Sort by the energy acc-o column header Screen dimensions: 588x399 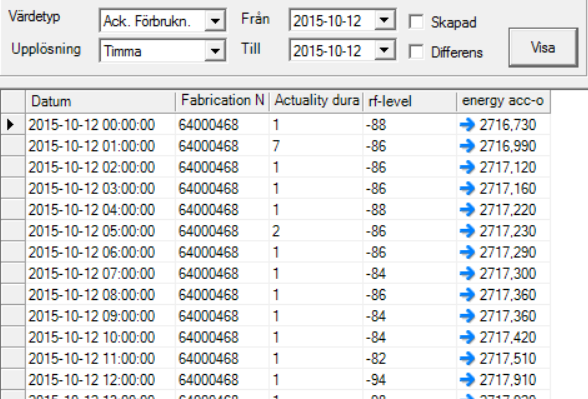(504, 101)
